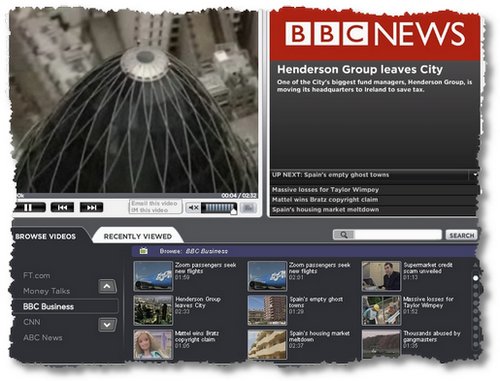The image size is (500, 381).
Task: Select the BBC Business channel
Action: tap(65, 306)
